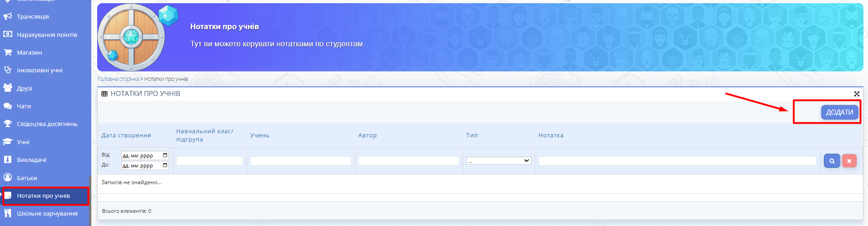Select Нотатки про учнів in sidebar

pos(43,196)
